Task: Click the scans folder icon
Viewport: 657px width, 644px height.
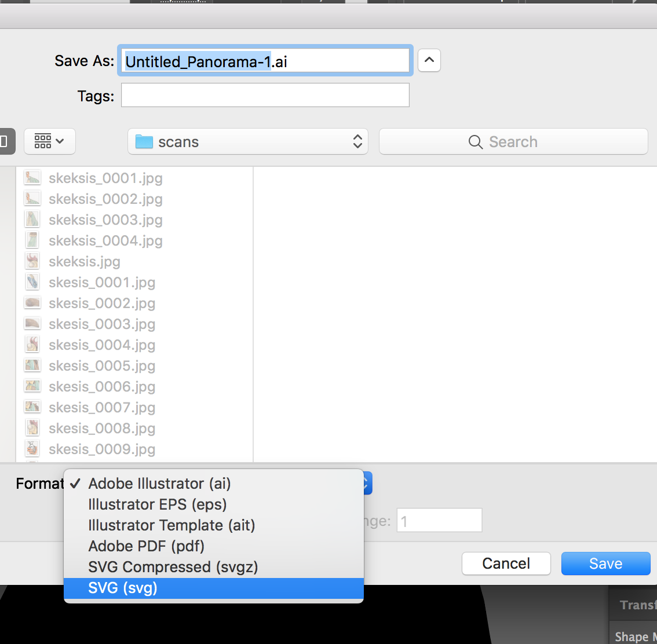Action: tap(144, 141)
